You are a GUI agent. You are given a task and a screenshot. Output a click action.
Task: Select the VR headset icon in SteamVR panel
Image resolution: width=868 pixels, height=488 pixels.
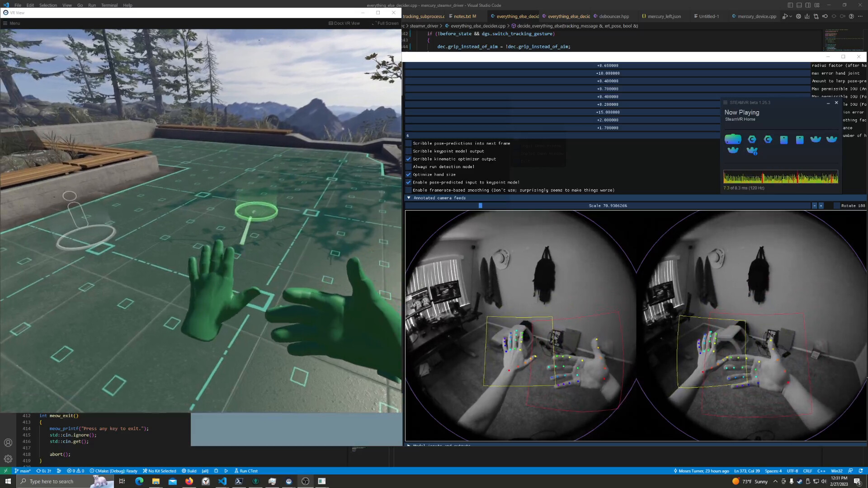[x=733, y=139]
